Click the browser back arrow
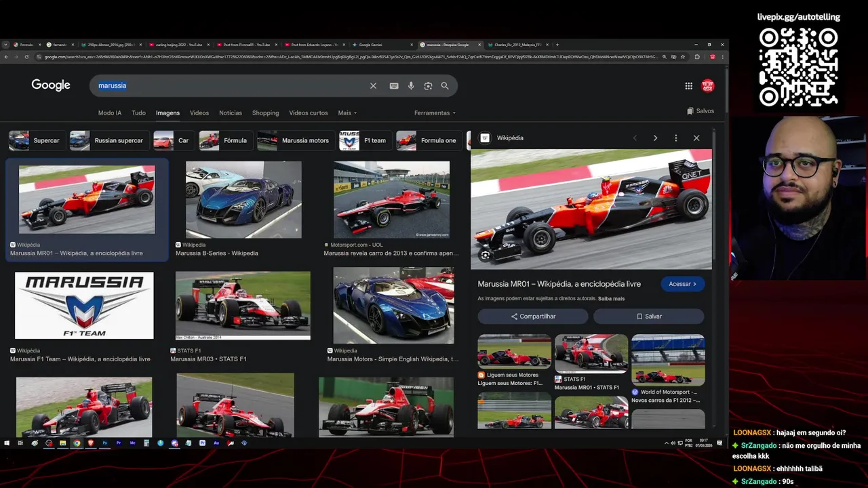The image size is (868, 488). 6,57
